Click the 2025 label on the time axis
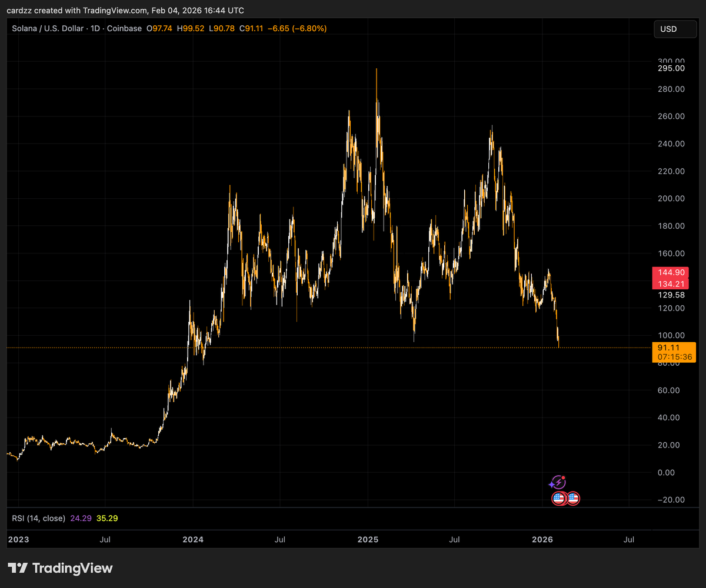Image resolution: width=706 pixels, height=588 pixels. pos(368,539)
